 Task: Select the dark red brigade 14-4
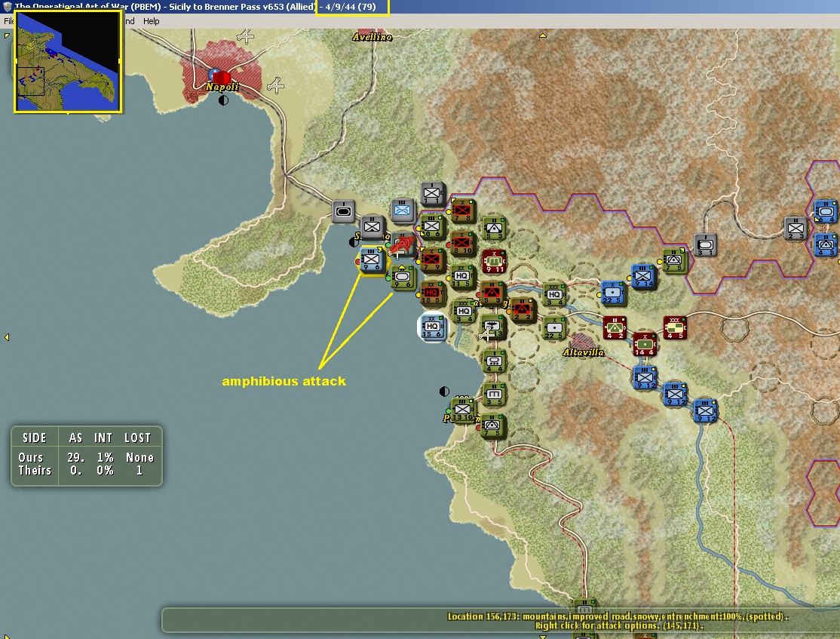click(x=645, y=345)
